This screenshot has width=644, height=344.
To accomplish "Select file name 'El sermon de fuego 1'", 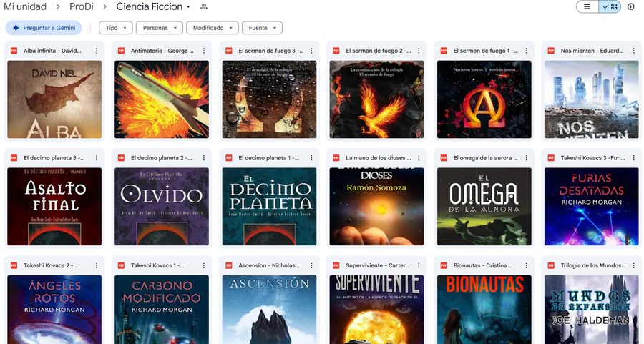I will pos(486,51).
